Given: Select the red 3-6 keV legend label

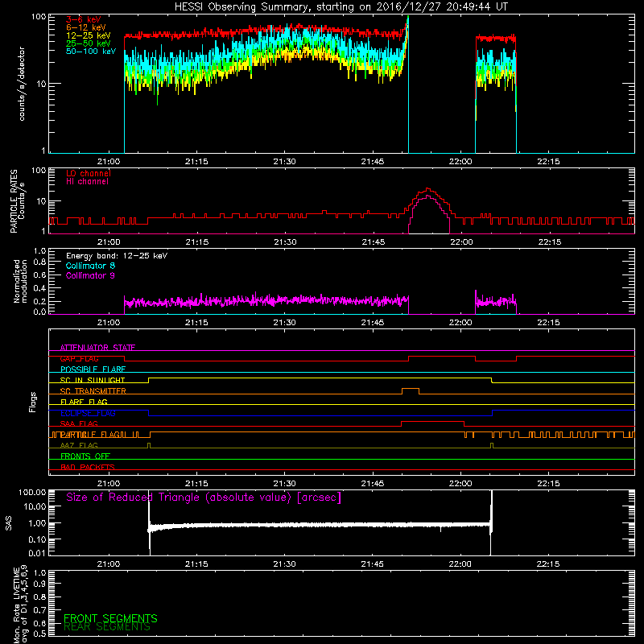Looking at the screenshot, I should click(x=84, y=19).
